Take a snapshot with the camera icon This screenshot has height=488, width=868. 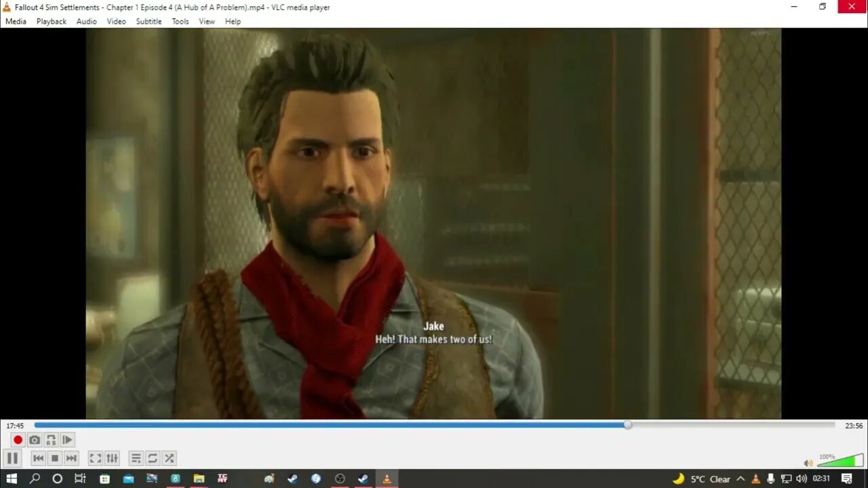pos(35,440)
